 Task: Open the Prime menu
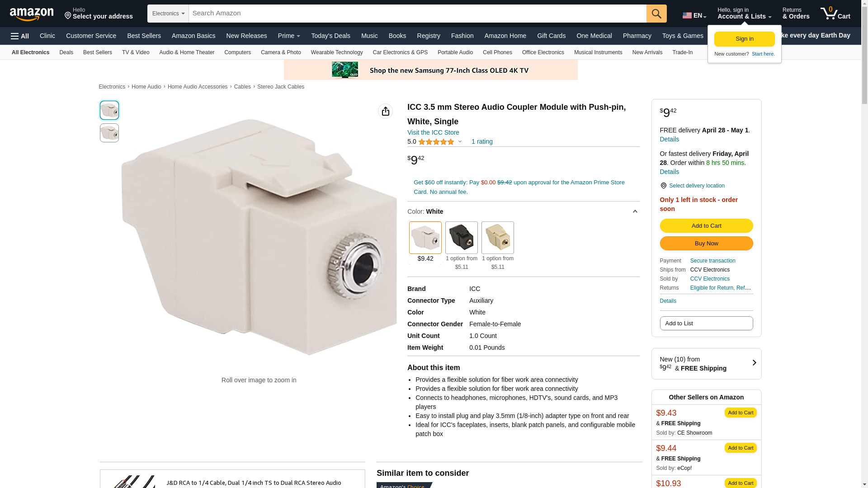tap(289, 36)
